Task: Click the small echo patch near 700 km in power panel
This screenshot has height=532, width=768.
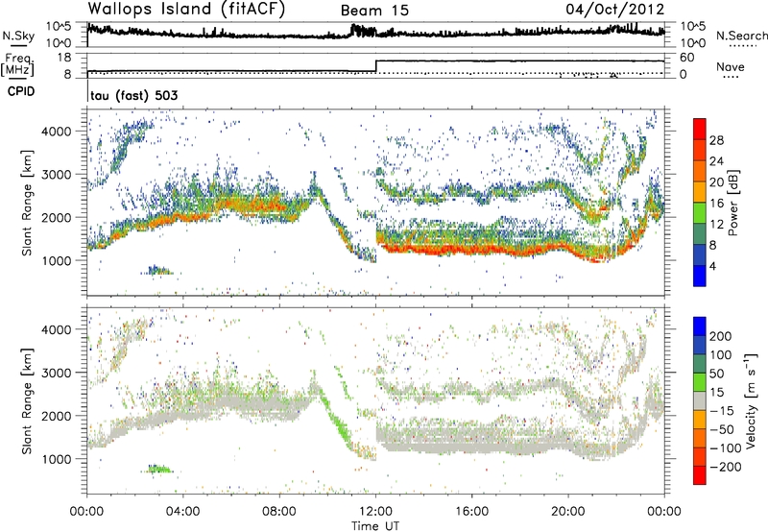Action: click(157, 270)
